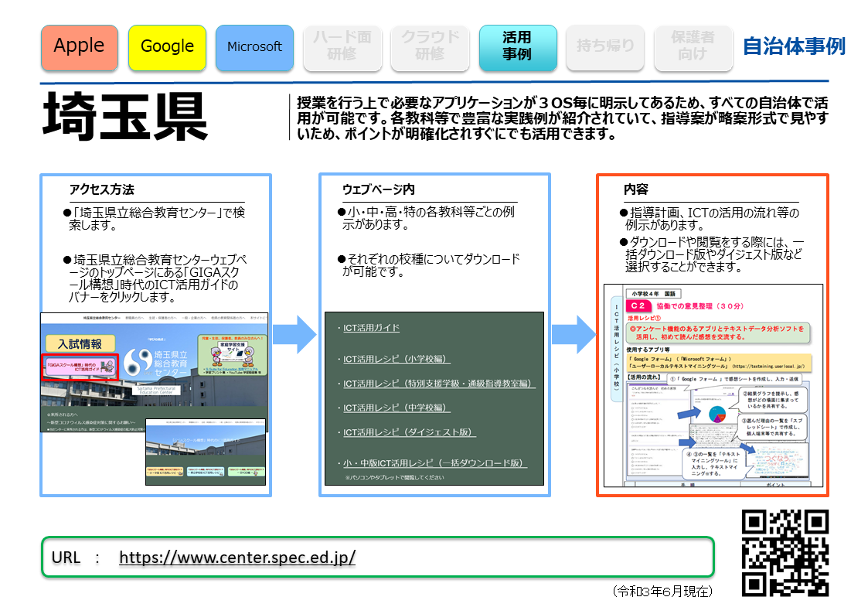868x614 pixels.
Task: Click the アクセス方法 heading
Action: 102,189
